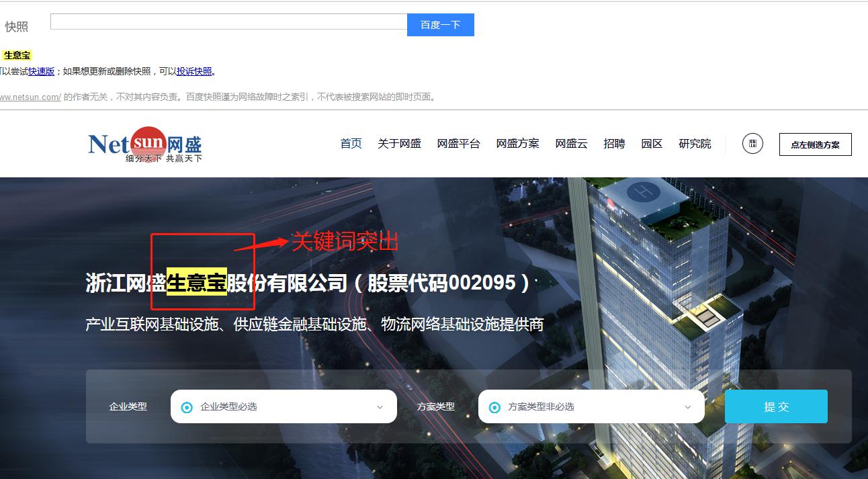
Task: Click the circular badge icon beside the nav menu
Action: coord(752,143)
